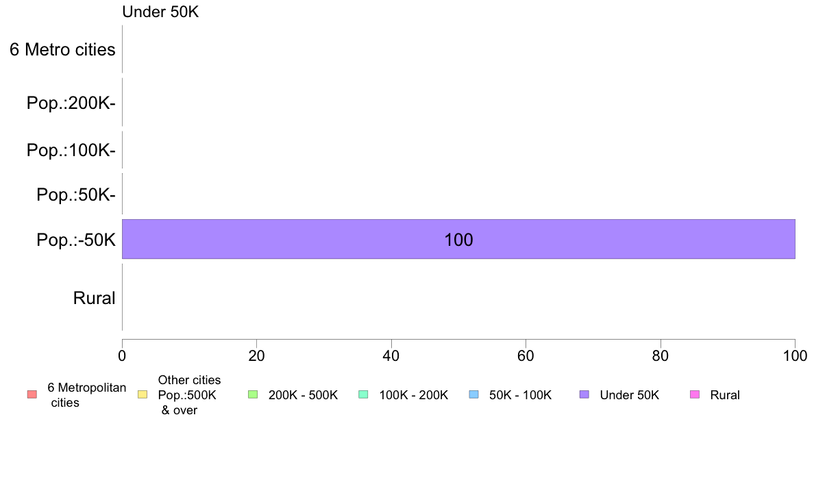
Task: Select the 60 tick label on horizontal axis
Action: [x=526, y=355]
